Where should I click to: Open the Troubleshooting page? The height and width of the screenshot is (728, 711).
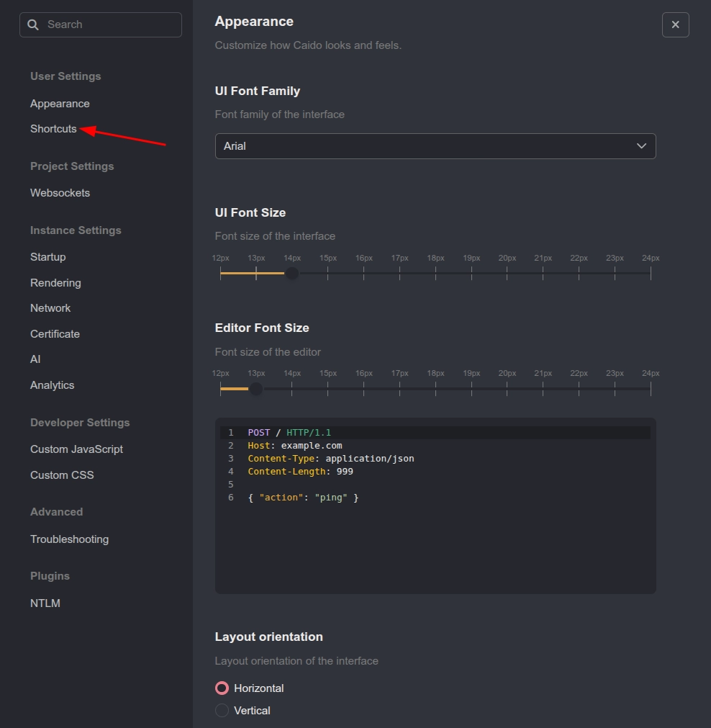[70, 539]
